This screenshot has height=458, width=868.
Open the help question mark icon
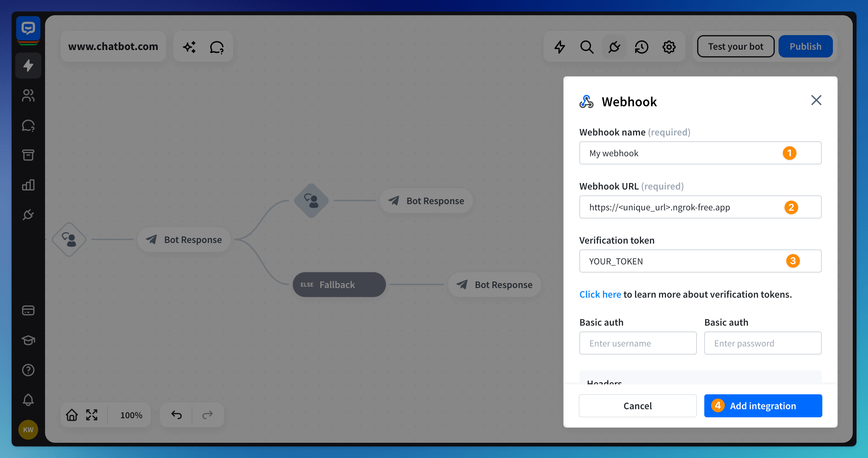(28, 370)
